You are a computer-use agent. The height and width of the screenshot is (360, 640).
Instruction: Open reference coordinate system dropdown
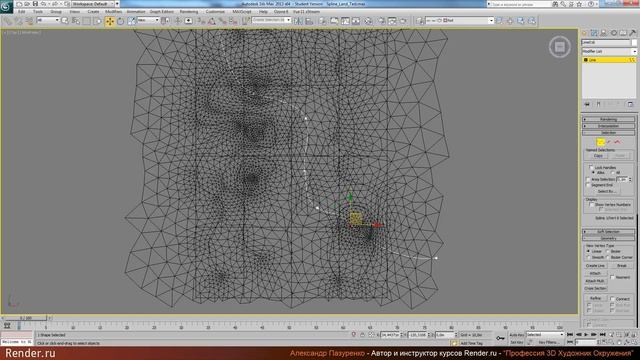[148, 20]
